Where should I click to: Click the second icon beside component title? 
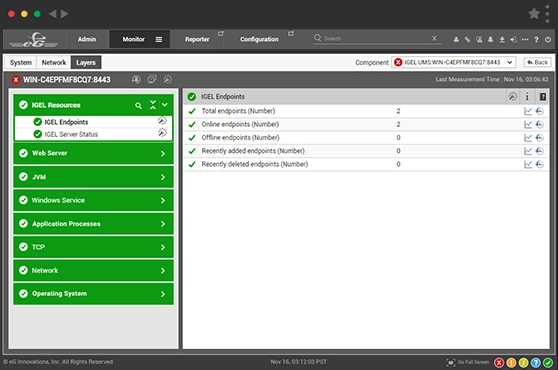click(x=152, y=79)
